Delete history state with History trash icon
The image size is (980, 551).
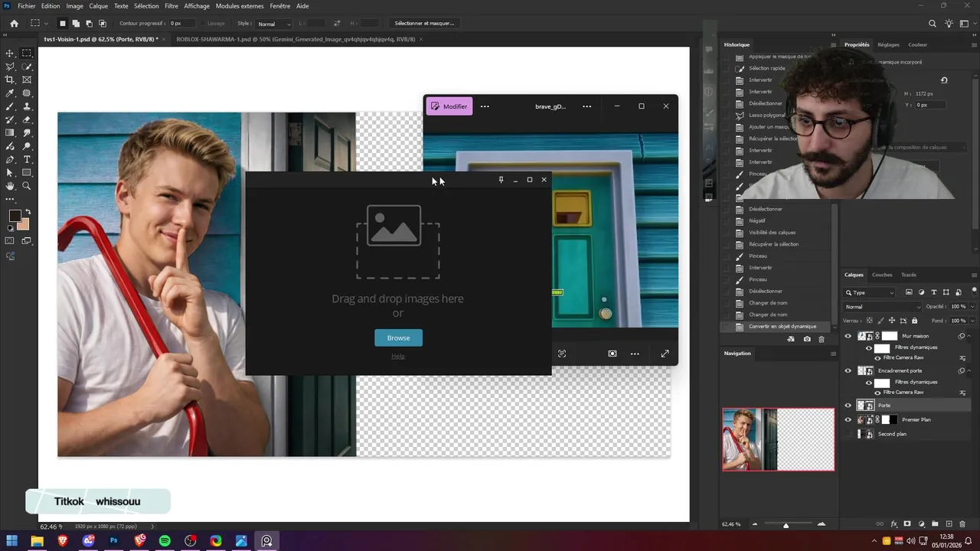822,339
